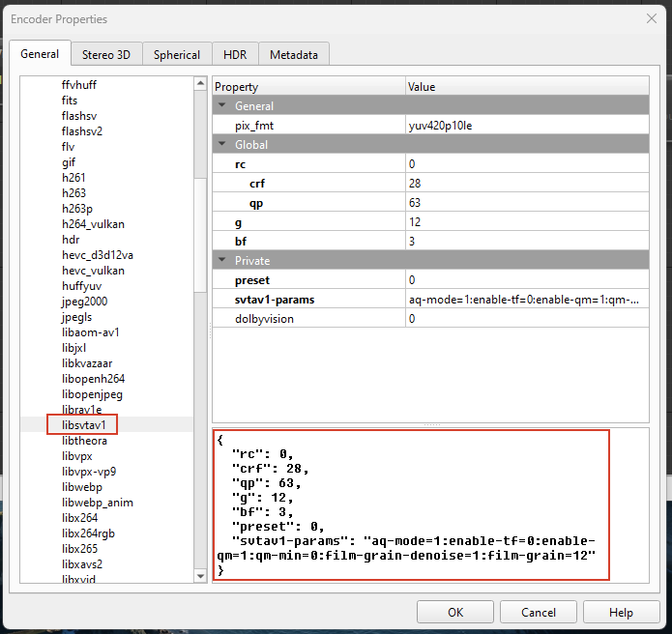672x634 pixels.
Task: Select the libaom-av1 encoder
Action: point(91,332)
